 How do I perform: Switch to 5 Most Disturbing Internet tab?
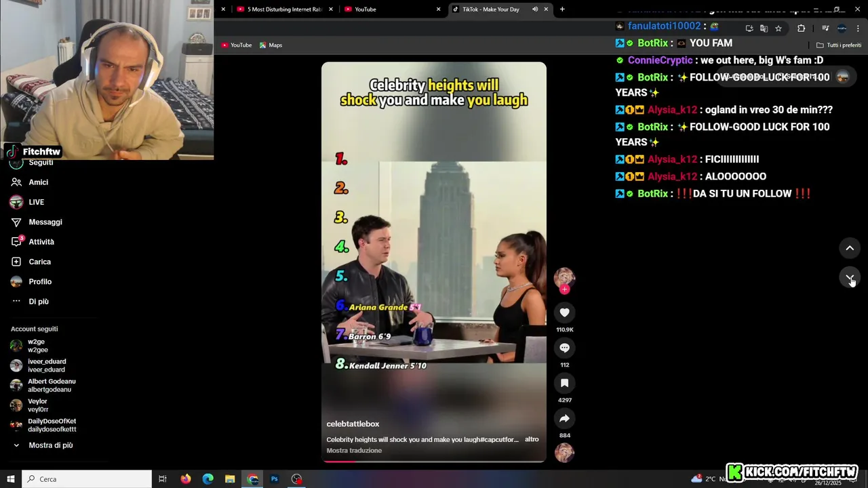coord(285,9)
